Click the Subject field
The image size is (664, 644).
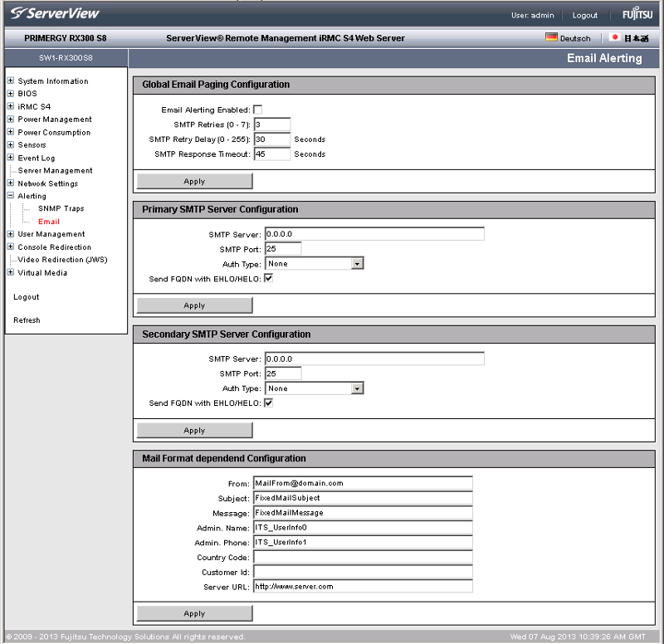(363, 498)
